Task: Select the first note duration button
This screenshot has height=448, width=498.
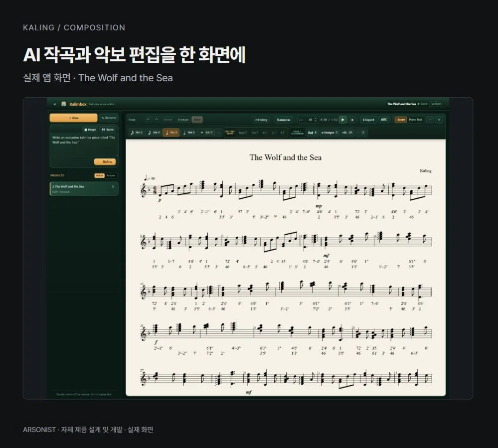Action: click(x=137, y=133)
